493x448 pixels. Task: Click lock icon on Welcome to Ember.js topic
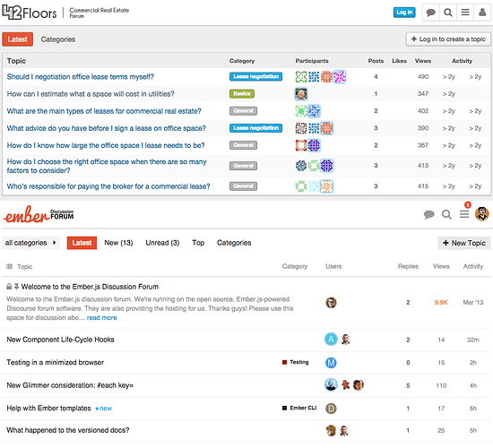9,287
